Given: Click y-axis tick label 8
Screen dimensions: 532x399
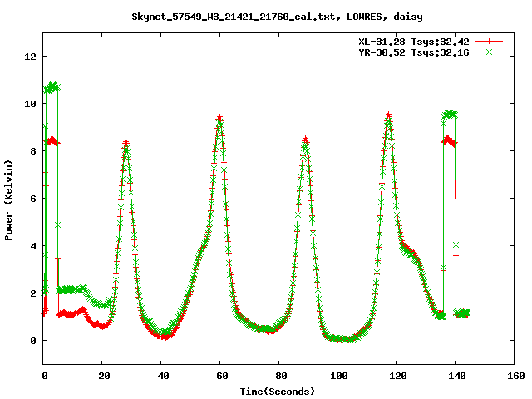Looking at the screenshot, I should pos(33,151).
